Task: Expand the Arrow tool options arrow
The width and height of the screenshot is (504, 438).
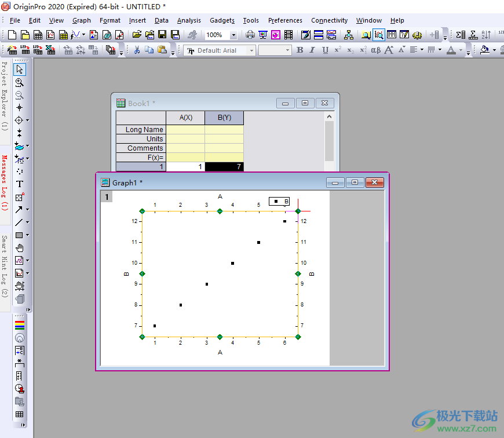Action: point(27,210)
